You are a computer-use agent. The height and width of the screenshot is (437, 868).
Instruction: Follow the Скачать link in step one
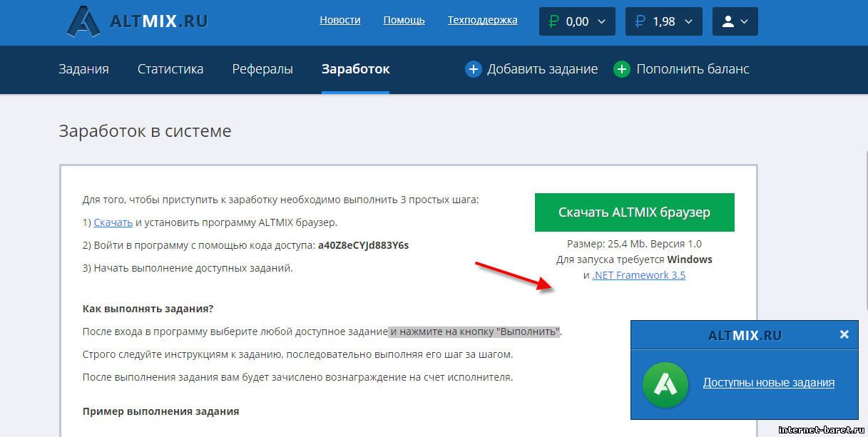[113, 222]
